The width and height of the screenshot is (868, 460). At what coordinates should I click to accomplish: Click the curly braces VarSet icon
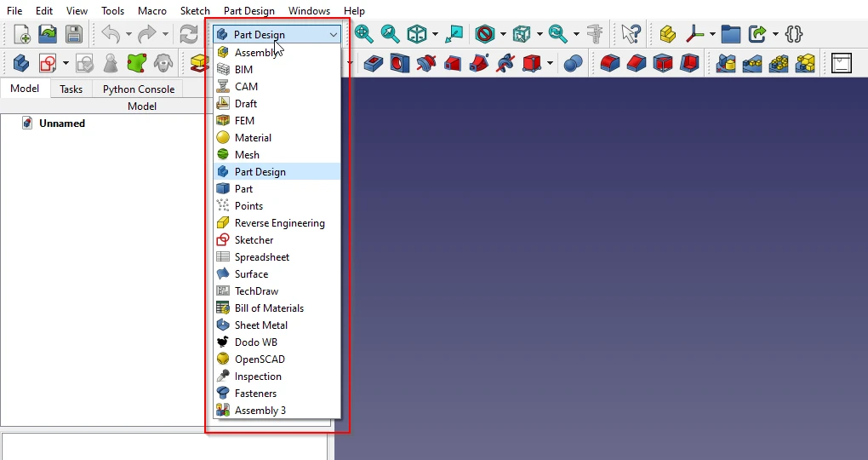tap(794, 34)
